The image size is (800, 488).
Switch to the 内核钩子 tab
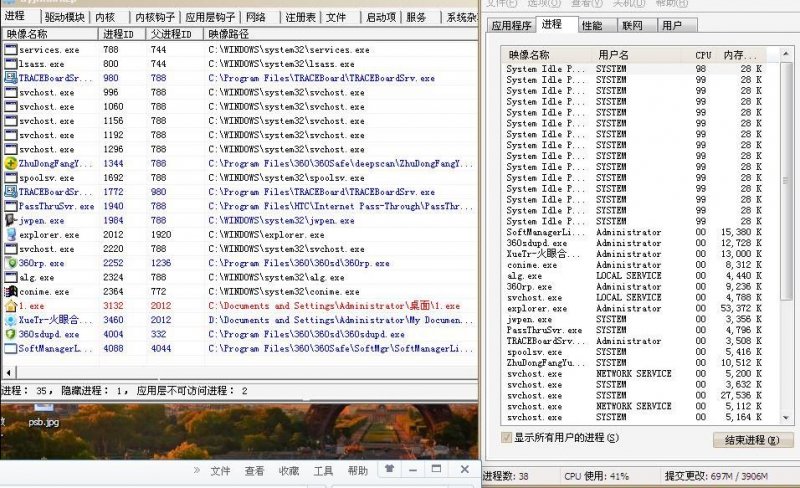(155, 17)
